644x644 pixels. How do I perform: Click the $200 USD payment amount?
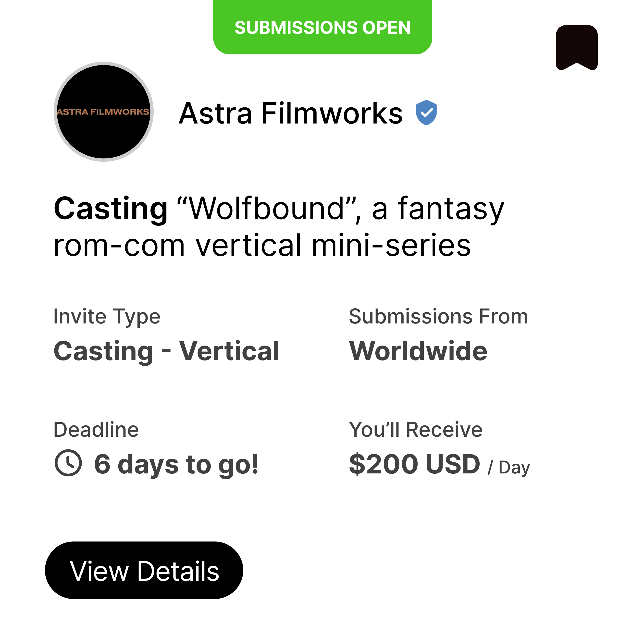point(414,464)
